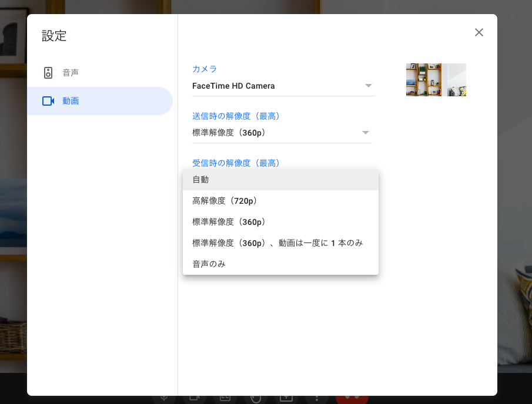Select the plain 標準解像度（360p）menu entry
The width and height of the screenshot is (532, 404).
(280, 221)
